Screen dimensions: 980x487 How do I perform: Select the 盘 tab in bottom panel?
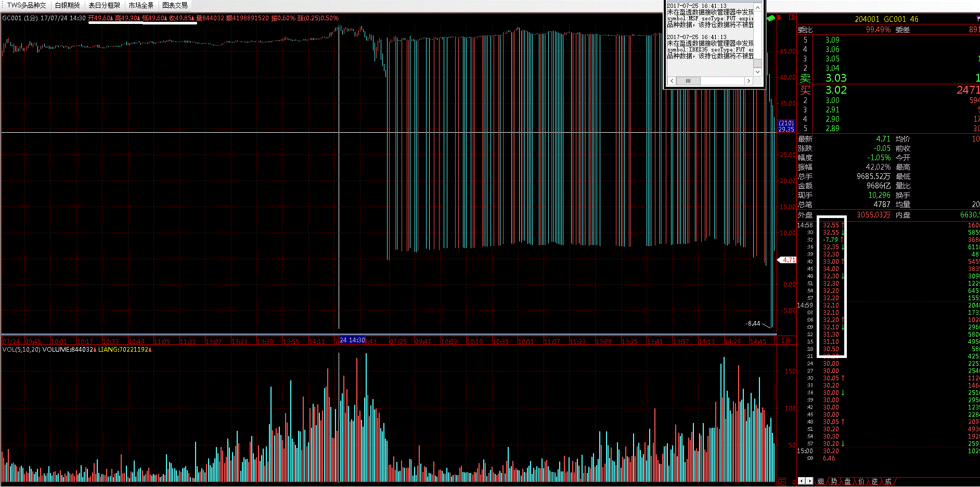pos(847,481)
